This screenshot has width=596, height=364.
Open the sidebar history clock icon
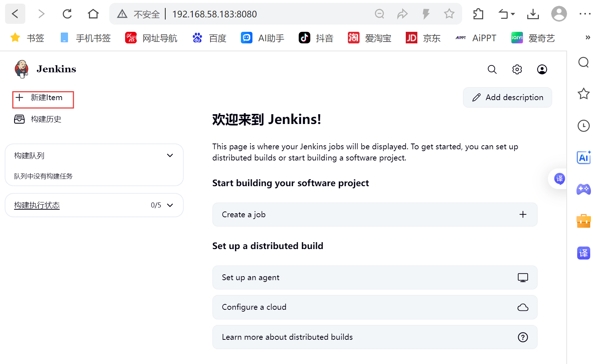pyautogui.click(x=584, y=126)
